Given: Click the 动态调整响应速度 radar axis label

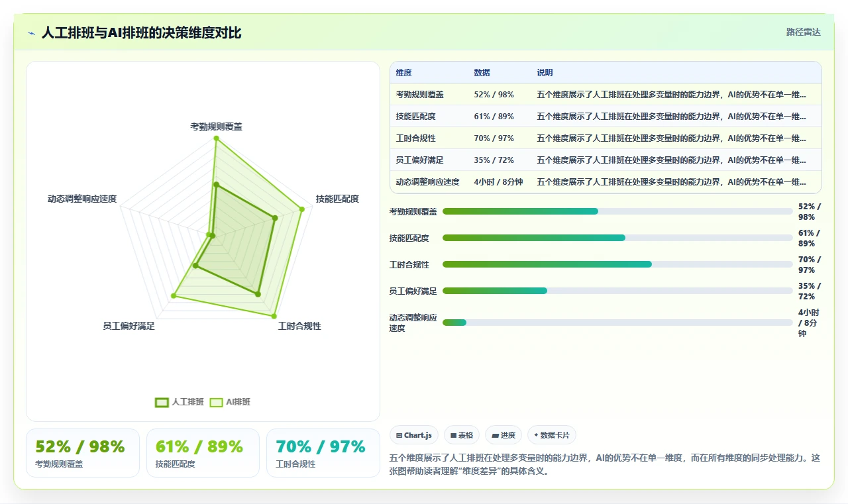Looking at the screenshot, I should 81,199.
